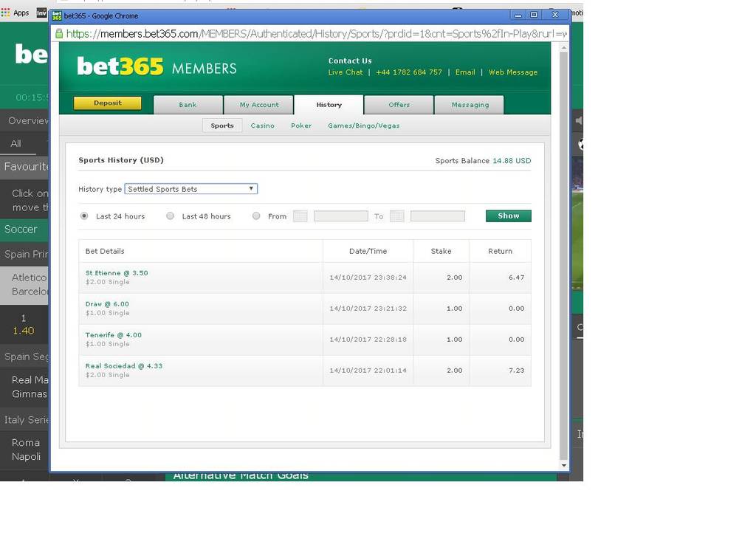Open the Messaging tab
Image resolution: width=756 pixels, height=544 pixels.
pyautogui.click(x=470, y=105)
